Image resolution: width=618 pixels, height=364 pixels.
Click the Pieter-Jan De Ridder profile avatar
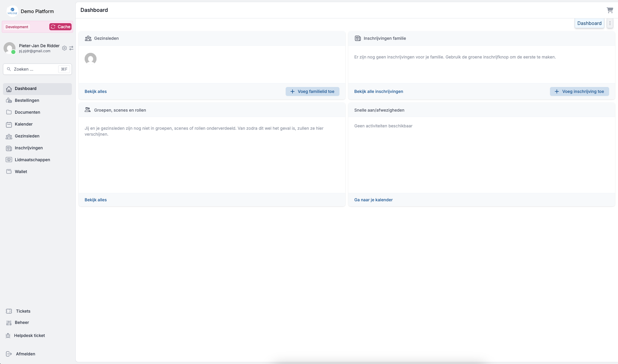coord(10,48)
